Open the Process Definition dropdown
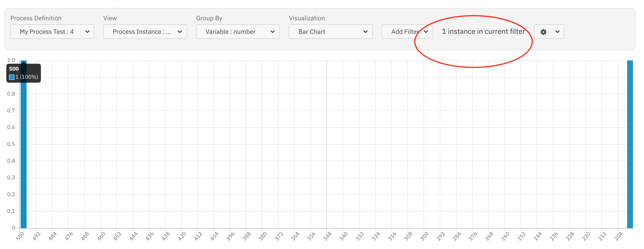Screen dimensions: 644x249 (52, 32)
